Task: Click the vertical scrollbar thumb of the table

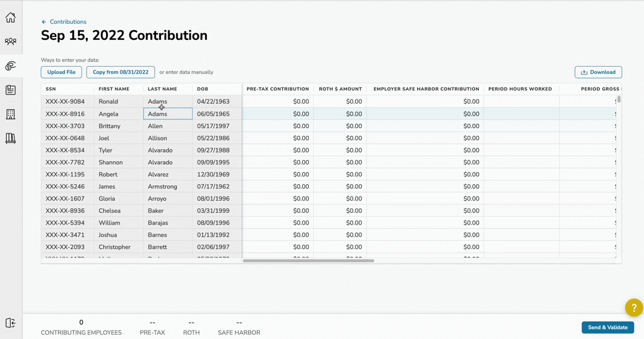Action: [619, 99]
